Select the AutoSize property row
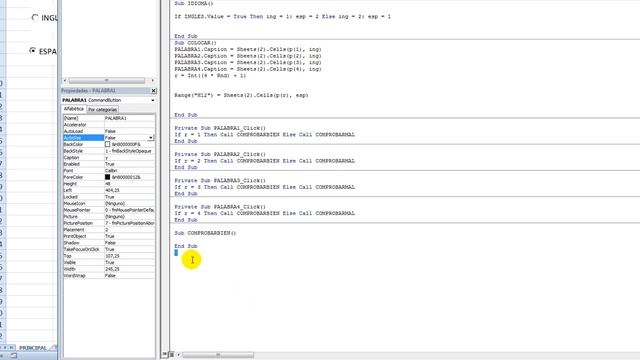Screen dimensions: 640x360 (x=109, y=138)
